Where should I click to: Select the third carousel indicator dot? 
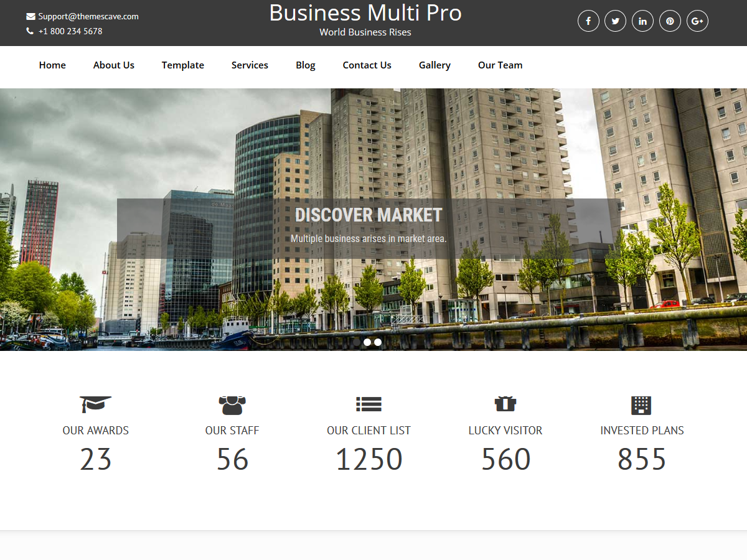[378, 342]
